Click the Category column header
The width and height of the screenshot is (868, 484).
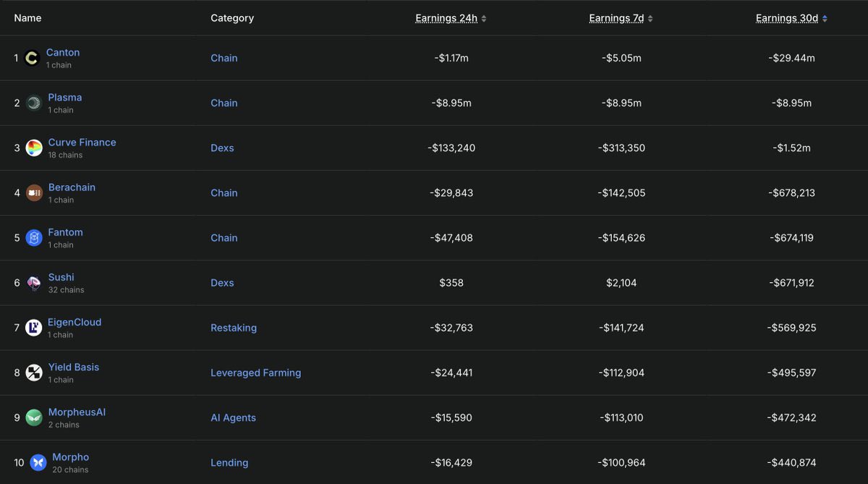point(232,18)
